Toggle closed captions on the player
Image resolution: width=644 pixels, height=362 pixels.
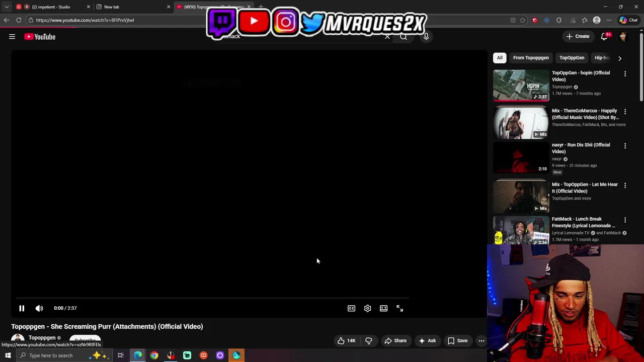[351, 308]
